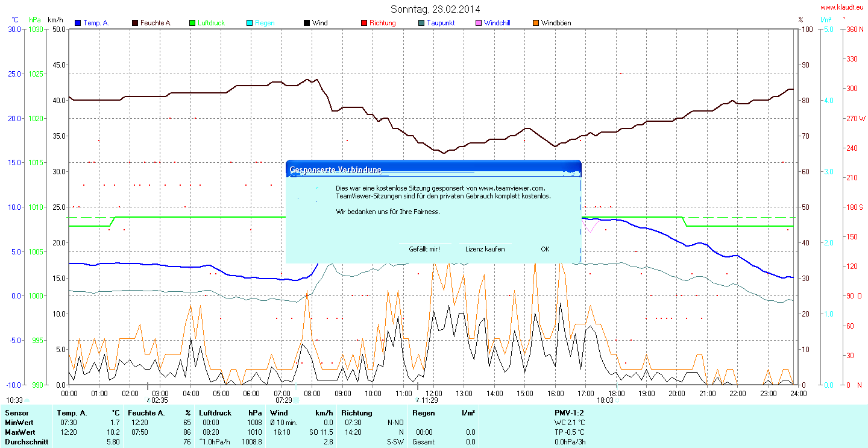Select the green Luftdruck legend marker

[x=192, y=23]
